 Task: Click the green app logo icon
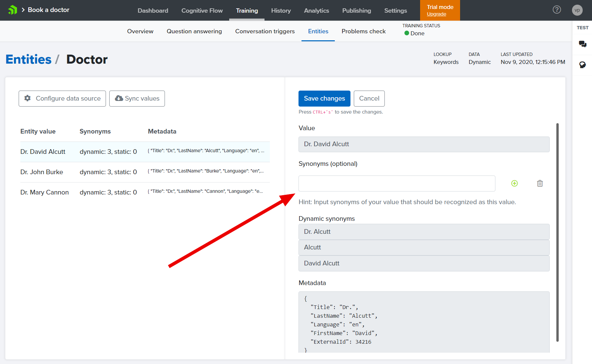[13, 10]
